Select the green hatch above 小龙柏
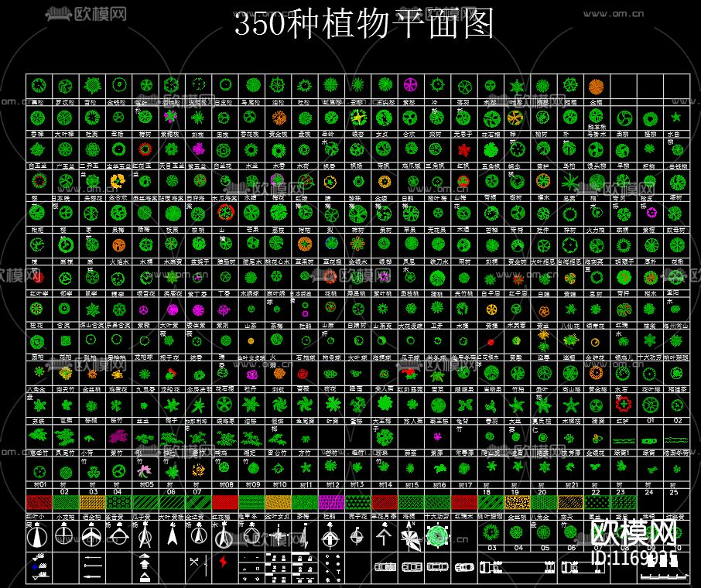Viewport: 701px width, 588px height. (66, 503)
